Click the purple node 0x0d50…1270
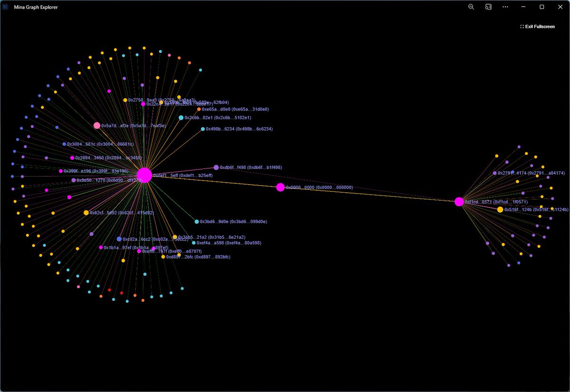The image size is (570, 392). tap(74, 180)
